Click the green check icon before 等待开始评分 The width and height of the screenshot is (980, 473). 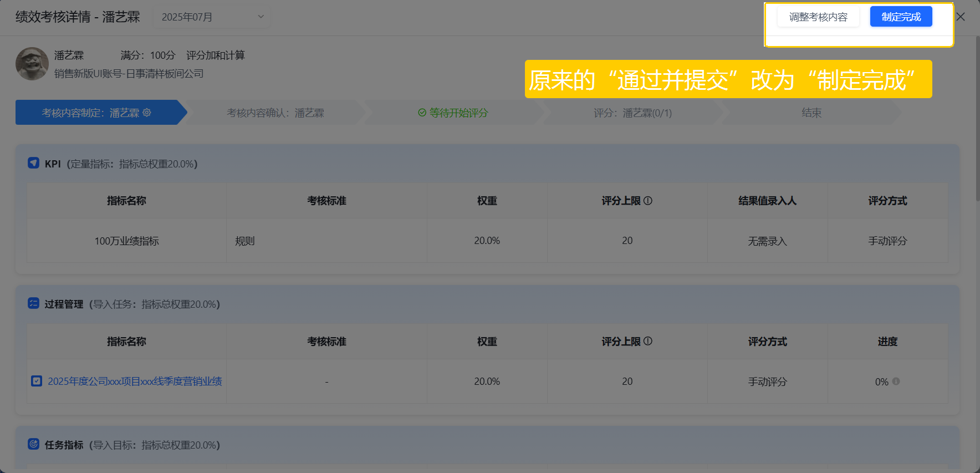pos(422,113)
